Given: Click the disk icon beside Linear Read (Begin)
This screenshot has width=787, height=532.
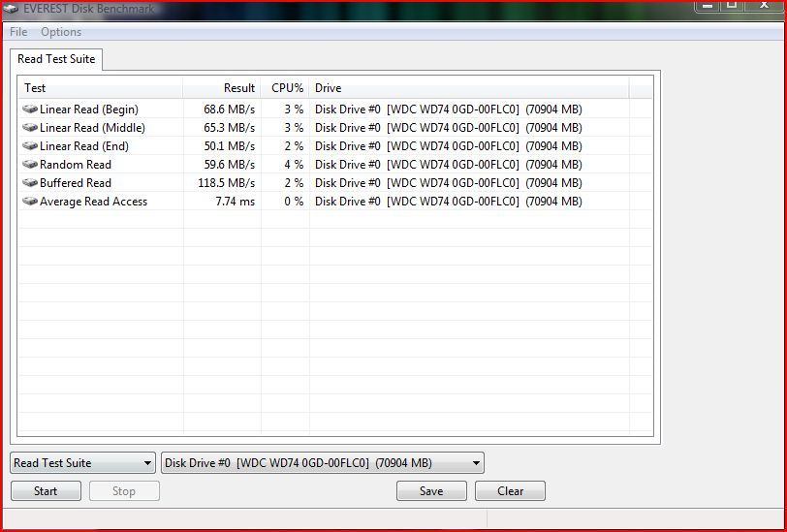Looking at the screenshot, I should (x=30, y=109).
